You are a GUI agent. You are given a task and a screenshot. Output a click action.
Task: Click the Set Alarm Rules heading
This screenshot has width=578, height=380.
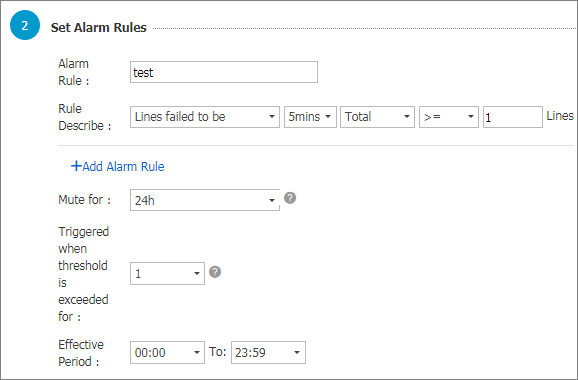(98, 28)
